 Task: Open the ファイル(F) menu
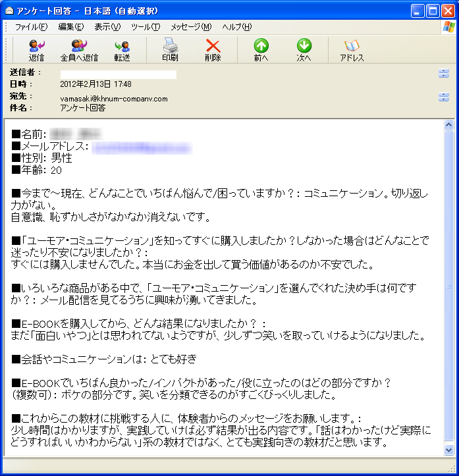coord(31,27)
